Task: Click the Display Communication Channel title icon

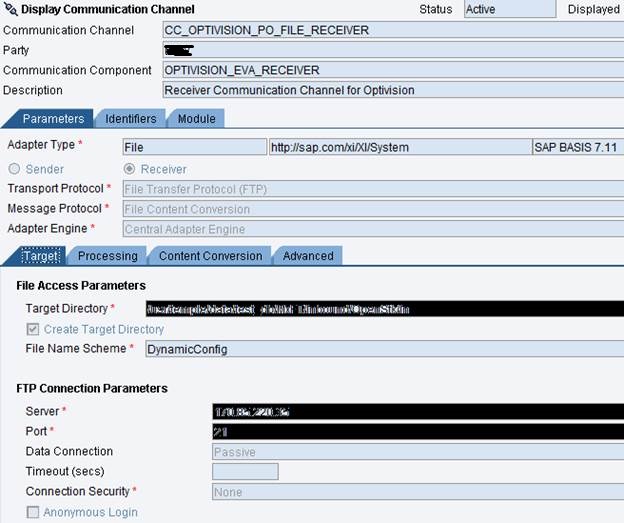Action: click(10, 9)
